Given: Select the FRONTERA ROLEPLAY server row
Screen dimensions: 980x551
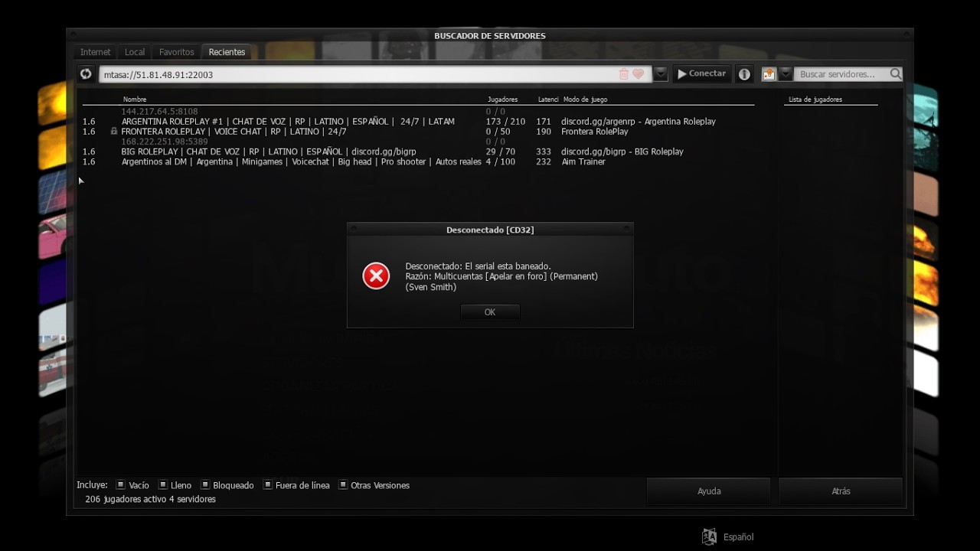Looking at the screenshot, I should [418, 132].
